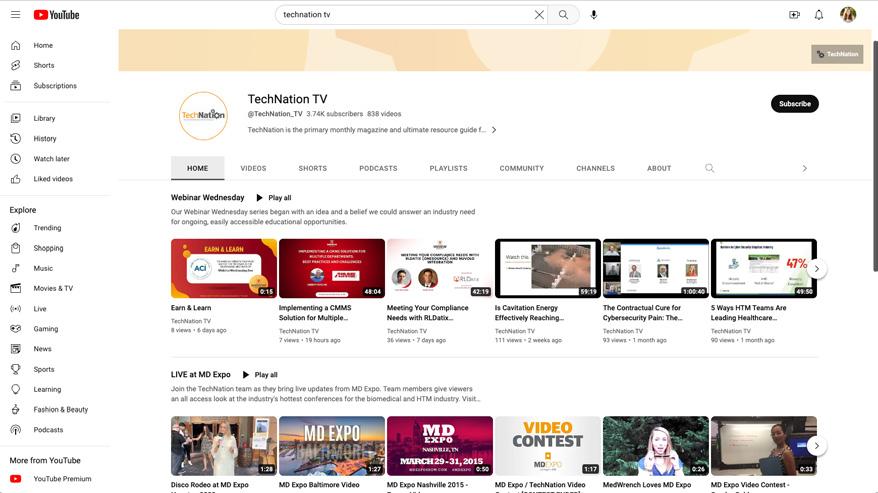Open The Contractual Cure for Cybersecurity title
The height and width of the screenshot is (493, 878).
pyautogui.click(x=642, y=313)
